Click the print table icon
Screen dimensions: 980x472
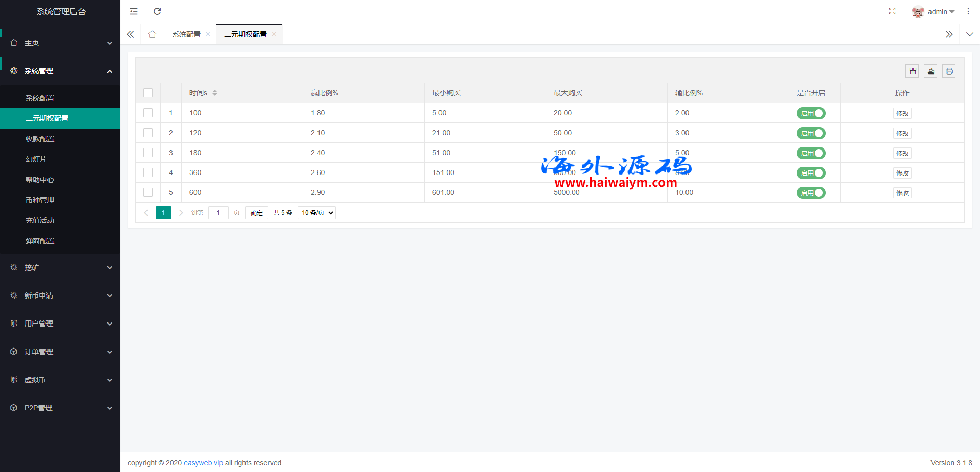tap(949, 71)
